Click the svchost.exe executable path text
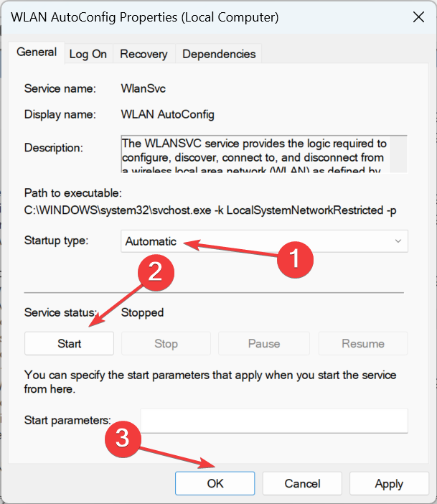The image size is (437, 504). (x=208, y=209)
